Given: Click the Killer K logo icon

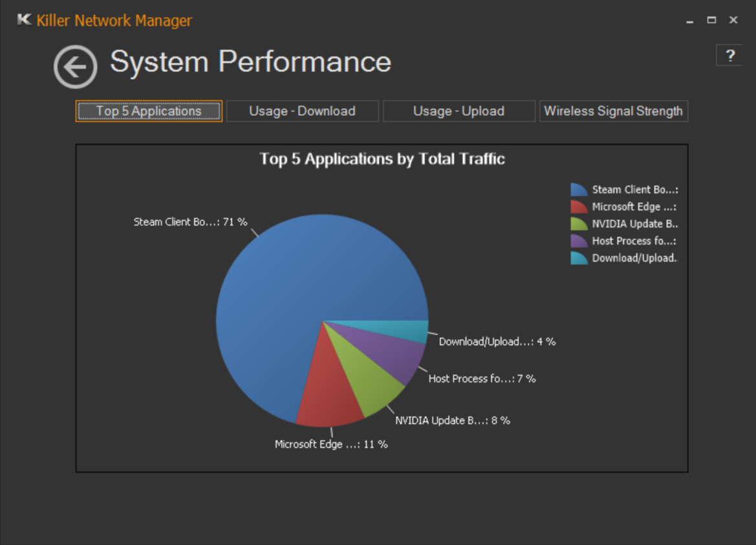Looking at the screenshot, I should coord(24,20).
